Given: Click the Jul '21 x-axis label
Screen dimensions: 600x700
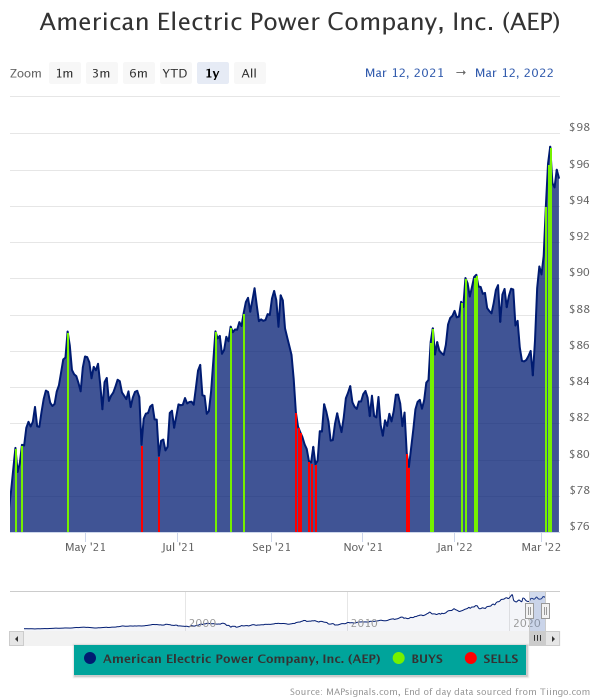Looking at the screenshot, I should (178, 547).
